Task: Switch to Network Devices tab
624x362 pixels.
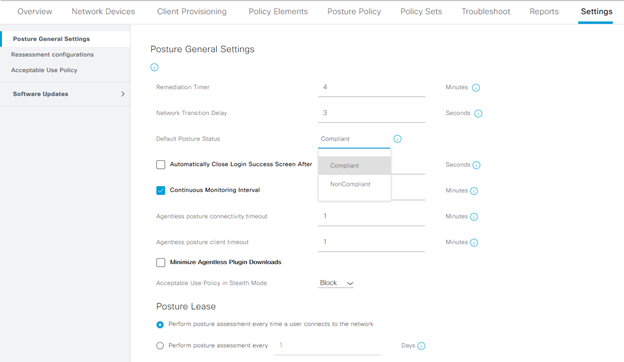Action: [103, 12]
